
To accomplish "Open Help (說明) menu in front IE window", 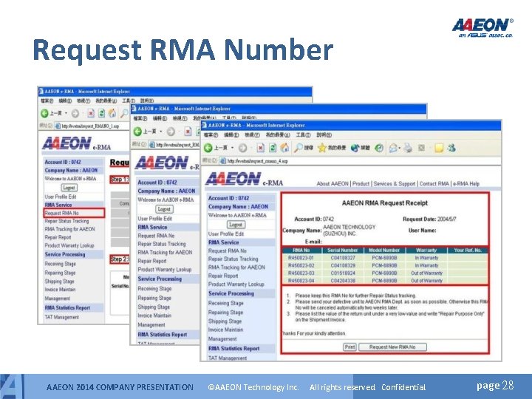I will [x=324, y=135].
